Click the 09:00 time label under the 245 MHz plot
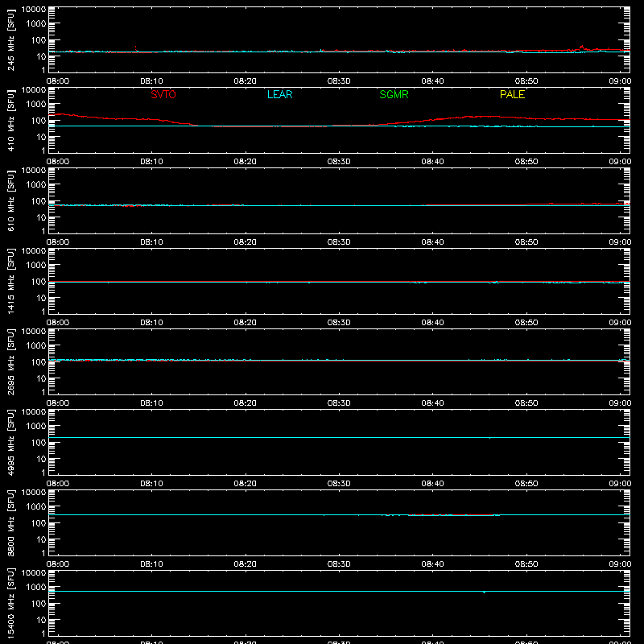The height and width of the screenshot is (644, 644). 620,81
